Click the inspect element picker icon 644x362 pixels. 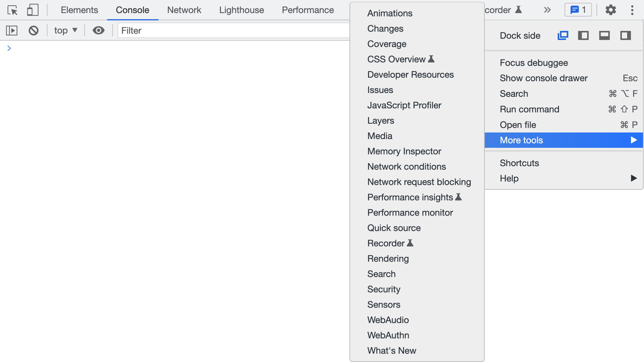click(x=12, y=10)
